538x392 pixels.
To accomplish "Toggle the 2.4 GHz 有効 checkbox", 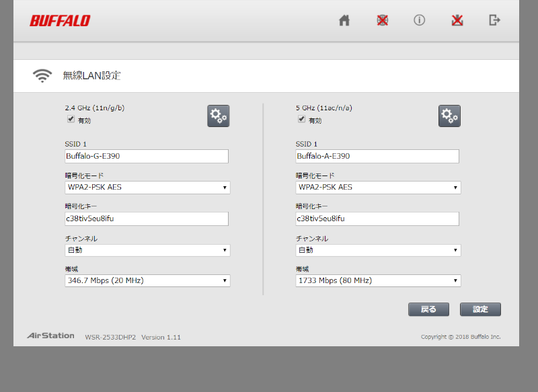I will click(71, 119).
